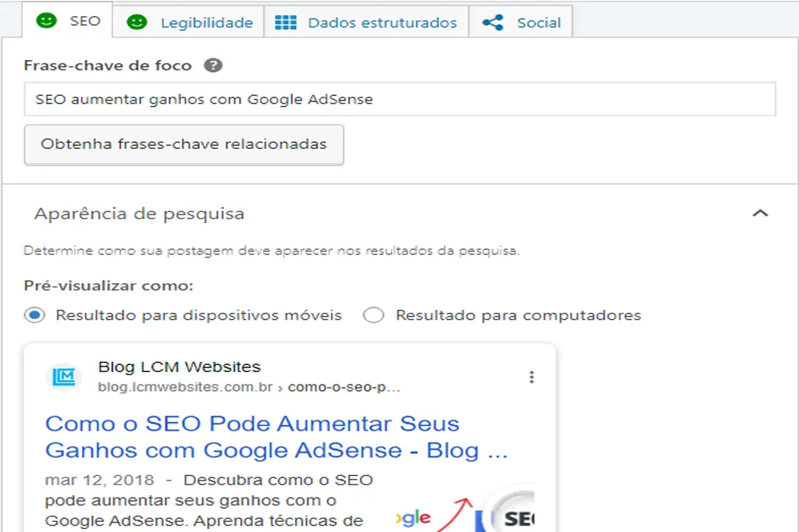Click the snippet title Como o SEO Pode Aumentar
Viewport: 799px width, 532px height.
(x=277, y=437)
